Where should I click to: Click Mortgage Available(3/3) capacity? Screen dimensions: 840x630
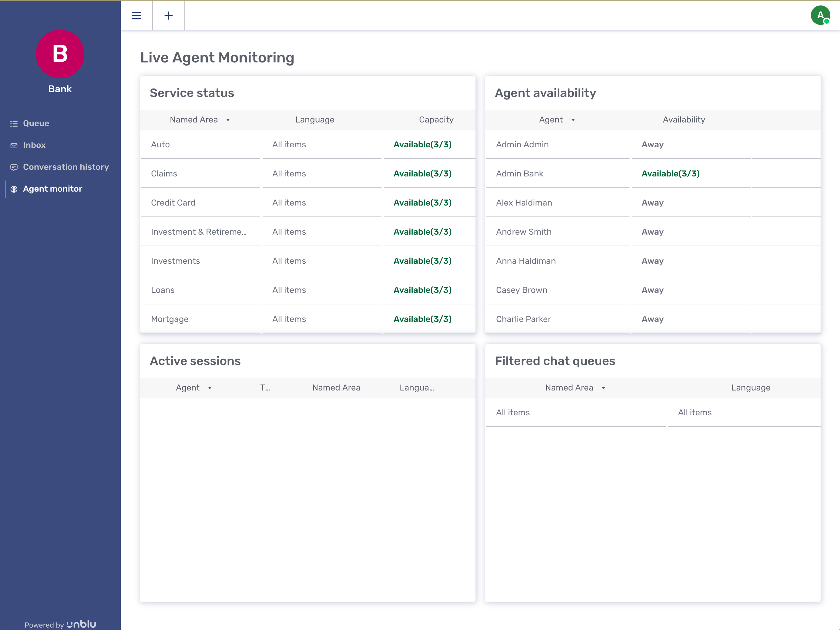tap(422, 319)
